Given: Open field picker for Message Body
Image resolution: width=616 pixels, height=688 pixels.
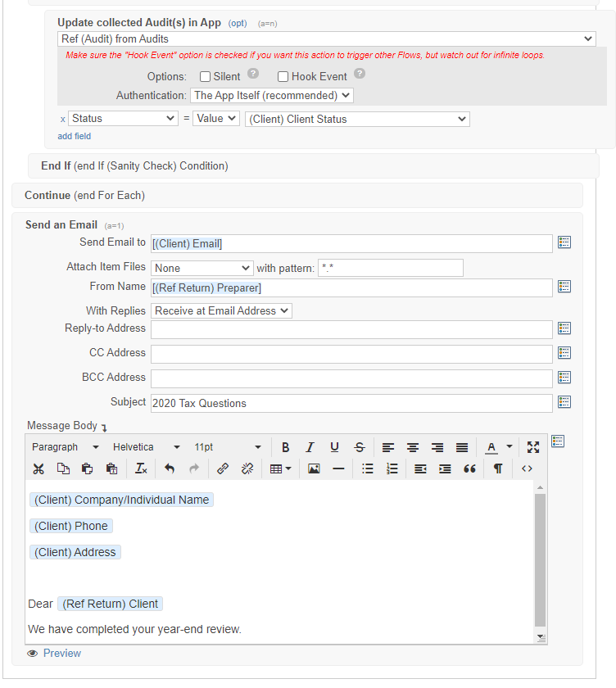Looking at the screenshot, I should point(558,441).
